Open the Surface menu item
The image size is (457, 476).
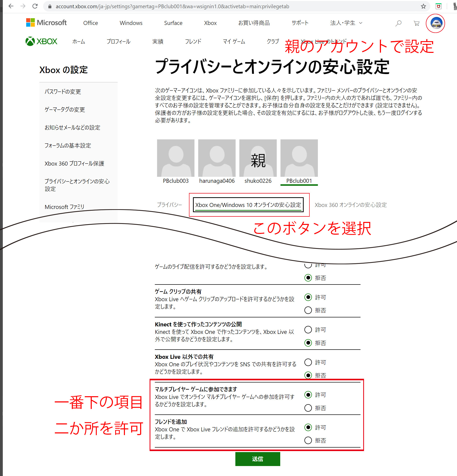pyautogui.click(x=173, y=23)
